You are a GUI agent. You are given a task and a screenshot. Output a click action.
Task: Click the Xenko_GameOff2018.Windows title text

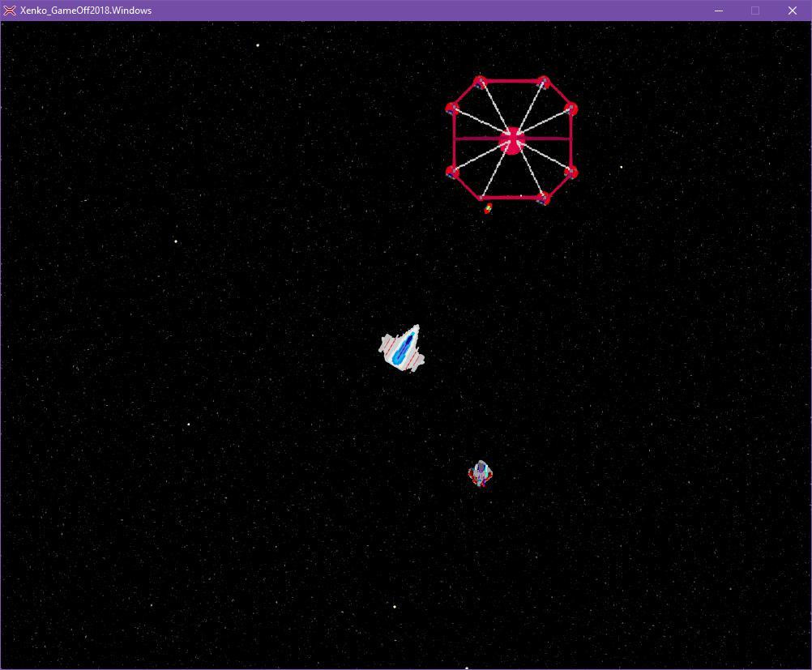(86, 11)
